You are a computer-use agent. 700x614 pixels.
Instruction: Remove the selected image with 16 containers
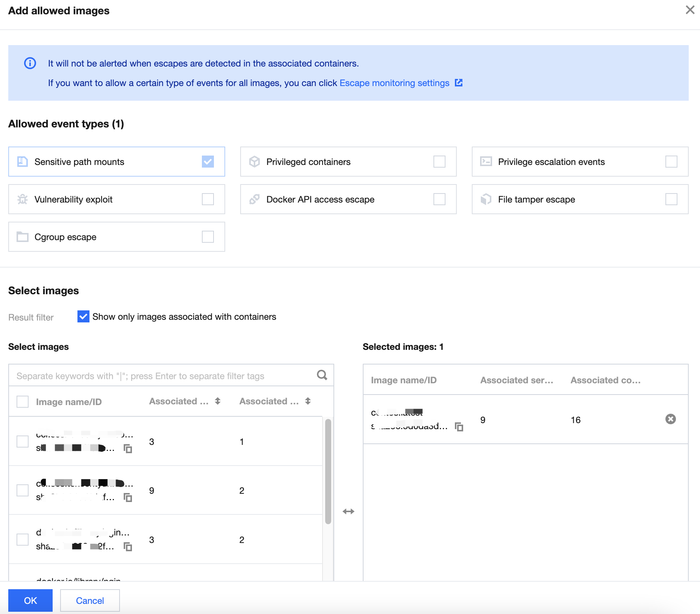670,419
